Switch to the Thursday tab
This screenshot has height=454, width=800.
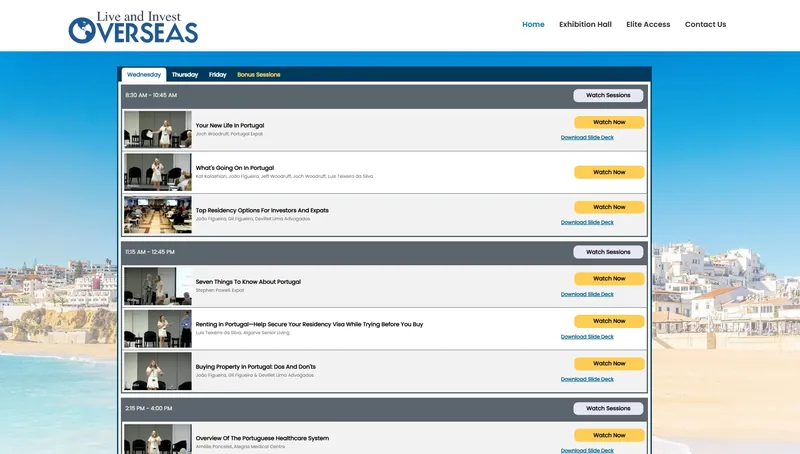coord(185,74)
